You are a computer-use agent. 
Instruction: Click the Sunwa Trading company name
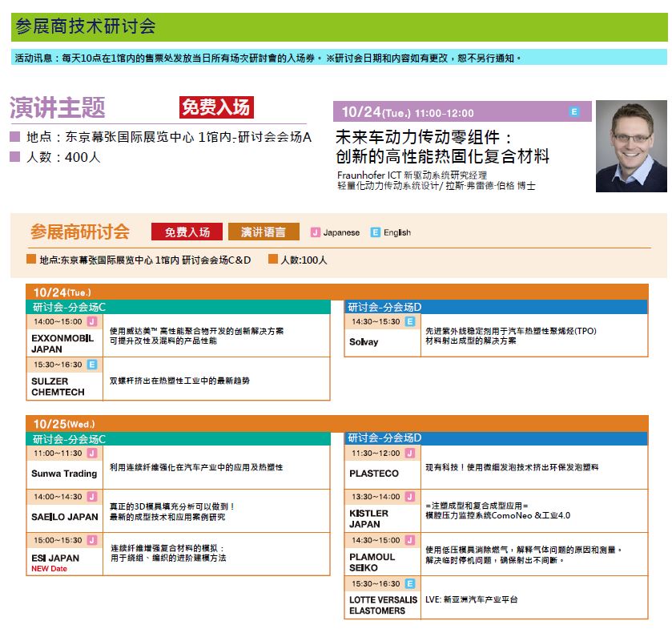pos(64,474)
